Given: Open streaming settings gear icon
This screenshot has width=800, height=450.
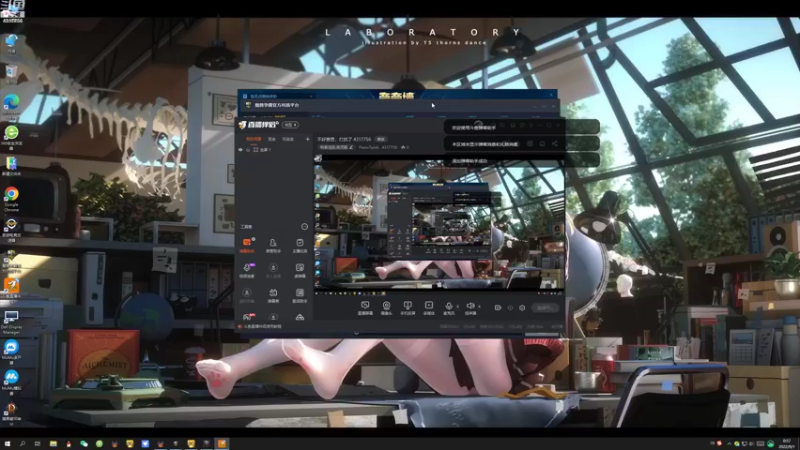Looking at the screenshot, I should coord(522,308).
